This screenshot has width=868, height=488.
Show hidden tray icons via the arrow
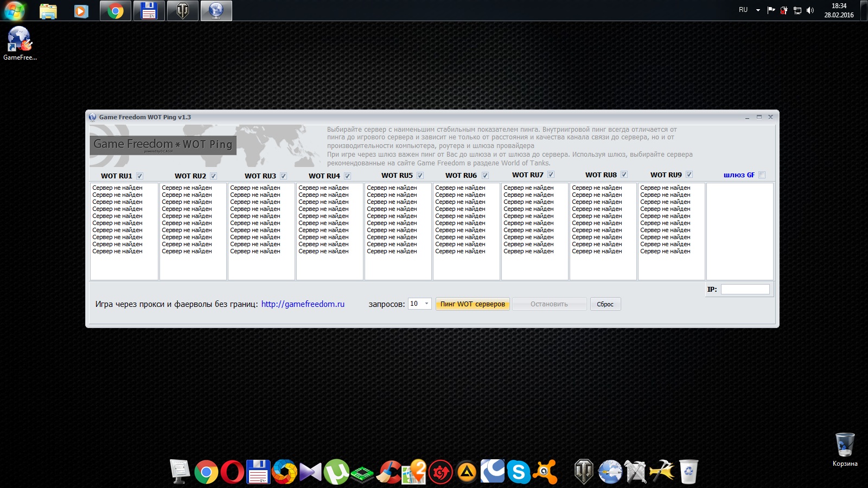(x=758, y=10)
